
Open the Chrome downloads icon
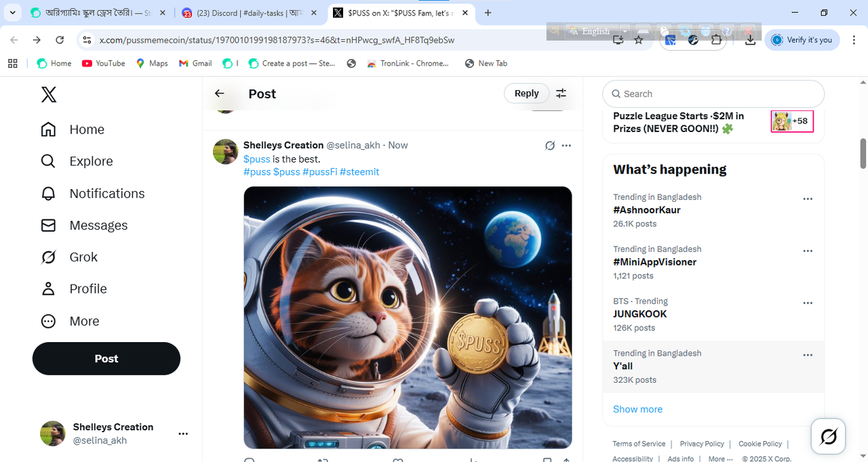(750, 40)
